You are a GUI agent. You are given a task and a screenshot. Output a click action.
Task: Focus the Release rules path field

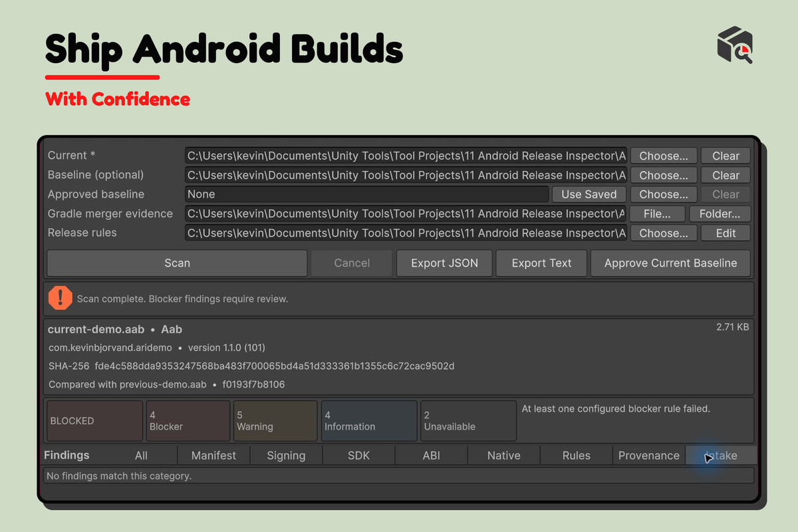point(406,233)
